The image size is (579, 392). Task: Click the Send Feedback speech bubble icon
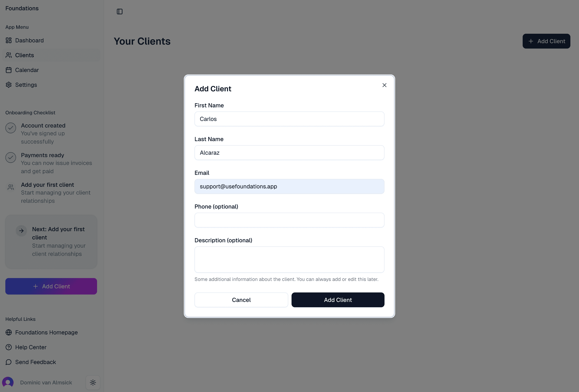pyautogui.click(x=9, y=362)
